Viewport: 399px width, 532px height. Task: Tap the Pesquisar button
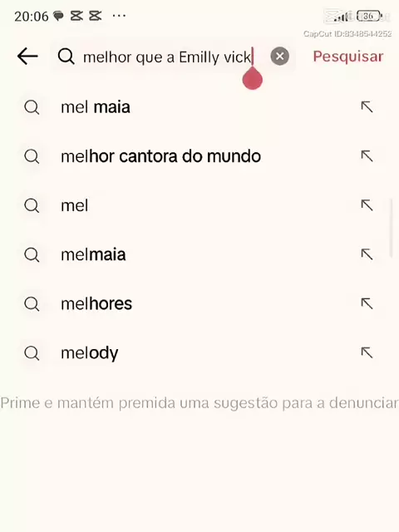(348, 57)
